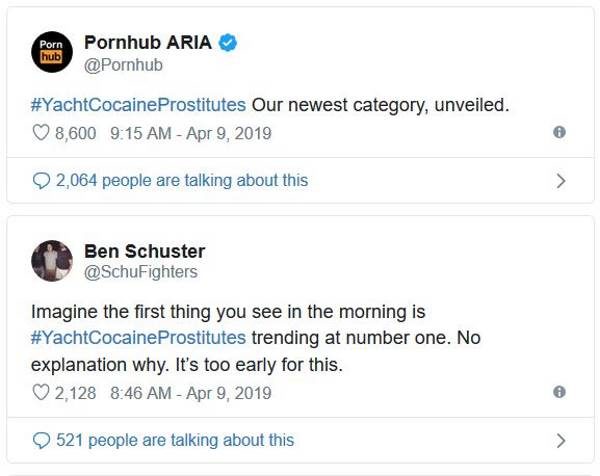This screenshot has width=600, height=476.
Task: Open Ben Schuster's profile picture
Action: click(x=52, y=261)
